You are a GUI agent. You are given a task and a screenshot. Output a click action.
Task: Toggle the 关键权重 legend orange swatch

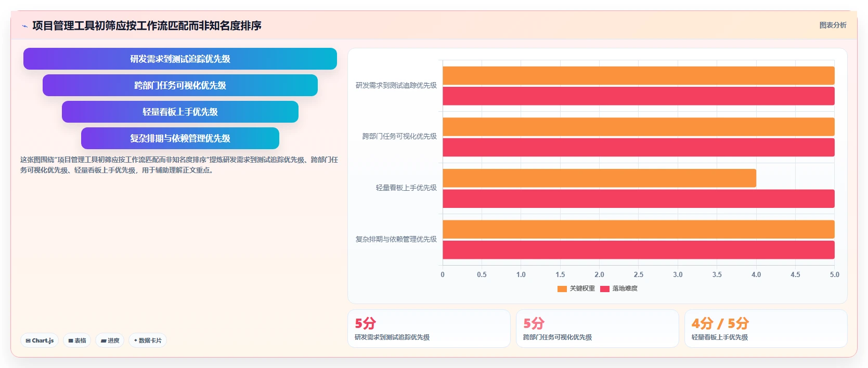562,289
